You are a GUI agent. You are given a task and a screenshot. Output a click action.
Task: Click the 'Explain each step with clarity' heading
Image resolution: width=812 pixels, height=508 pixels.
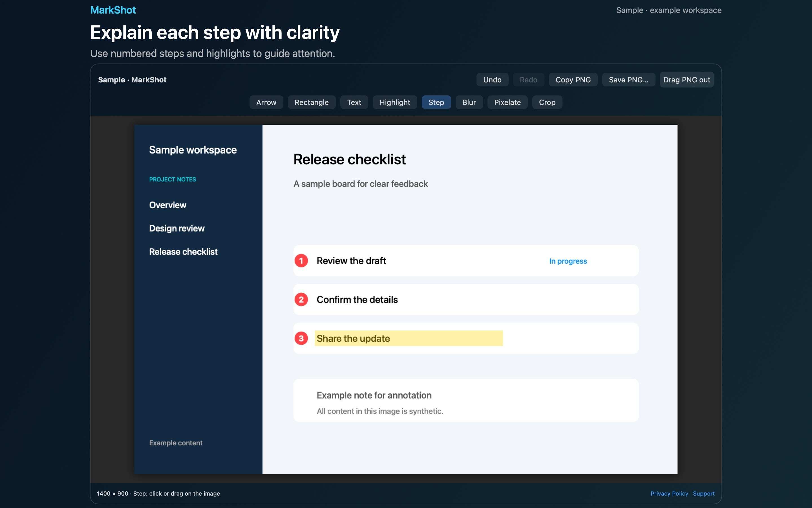click(x=215, y=32)
